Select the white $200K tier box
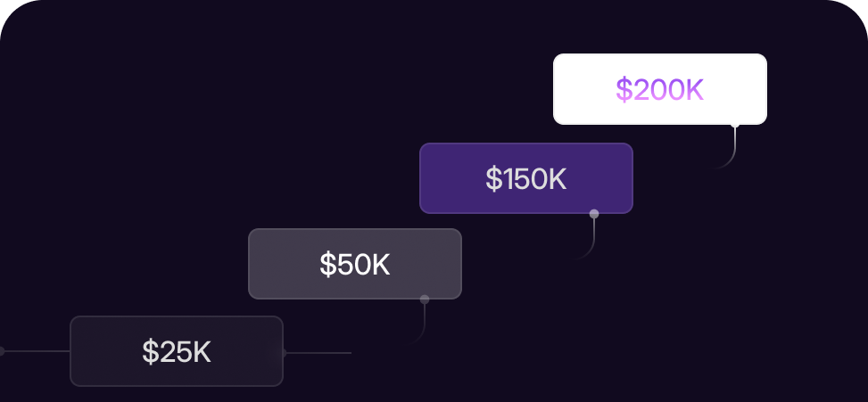 pyautogui.click(x=660, y=89)
